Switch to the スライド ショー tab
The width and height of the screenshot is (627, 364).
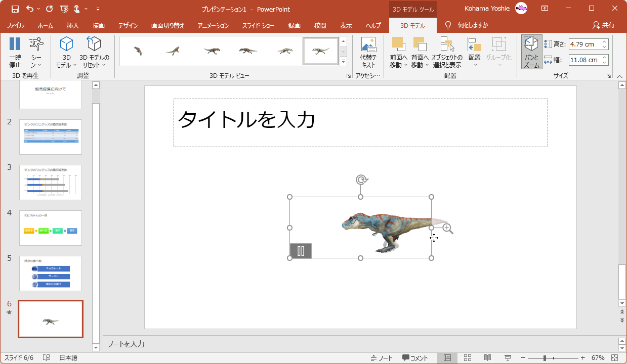(x=258, y=25)
